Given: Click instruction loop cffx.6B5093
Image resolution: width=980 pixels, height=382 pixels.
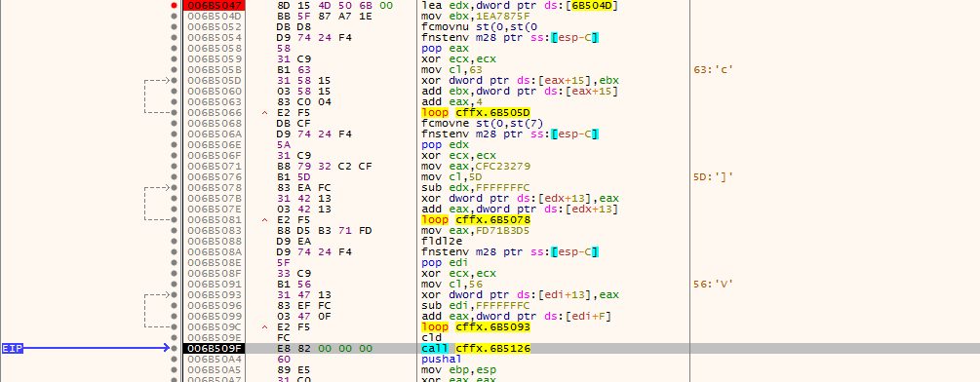Looking at the screenshot, I should coord(476,327).
